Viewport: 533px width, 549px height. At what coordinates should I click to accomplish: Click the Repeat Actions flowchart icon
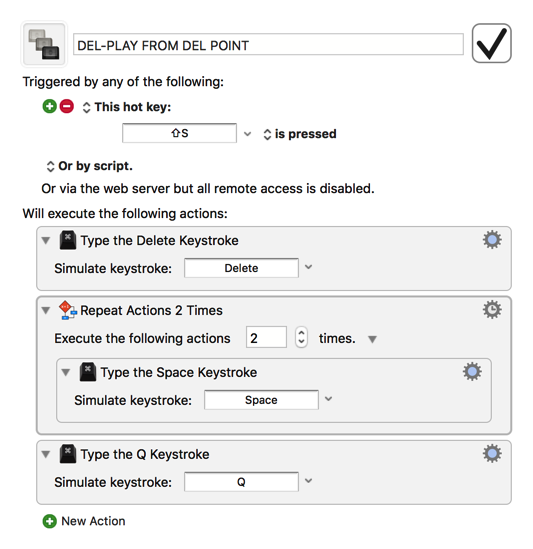click(x=68, y=310)
